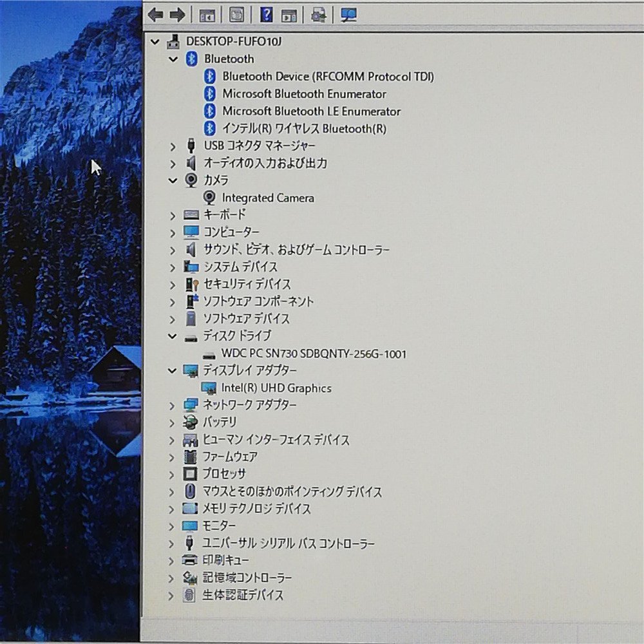This screenshot has height=644, width=644.
Task: Click the Back arrow toolbar button
Action: pos(155,15)
